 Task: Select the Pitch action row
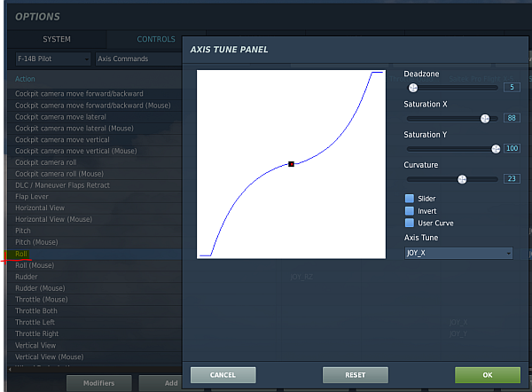pyautogui.click(x=95, y=231)
